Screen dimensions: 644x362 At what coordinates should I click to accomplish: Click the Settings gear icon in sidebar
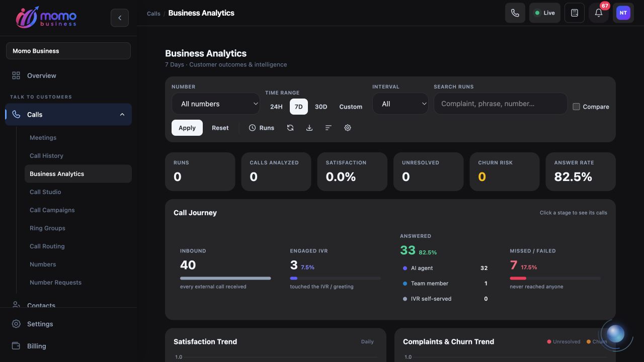coord(16,324)
